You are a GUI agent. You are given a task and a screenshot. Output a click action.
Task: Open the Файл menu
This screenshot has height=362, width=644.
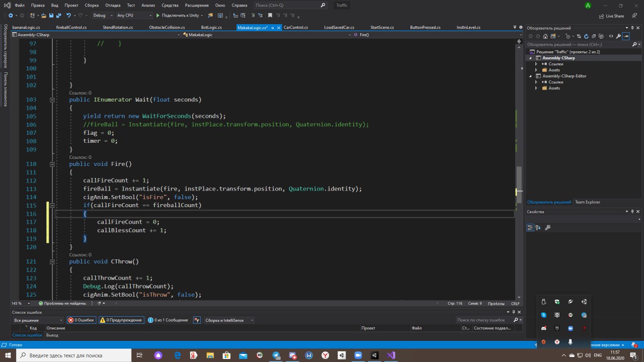point(20,6)
